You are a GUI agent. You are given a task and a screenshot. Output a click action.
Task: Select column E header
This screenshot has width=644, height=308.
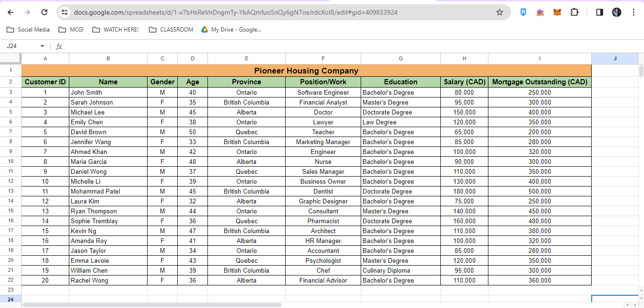pos(247,58)
